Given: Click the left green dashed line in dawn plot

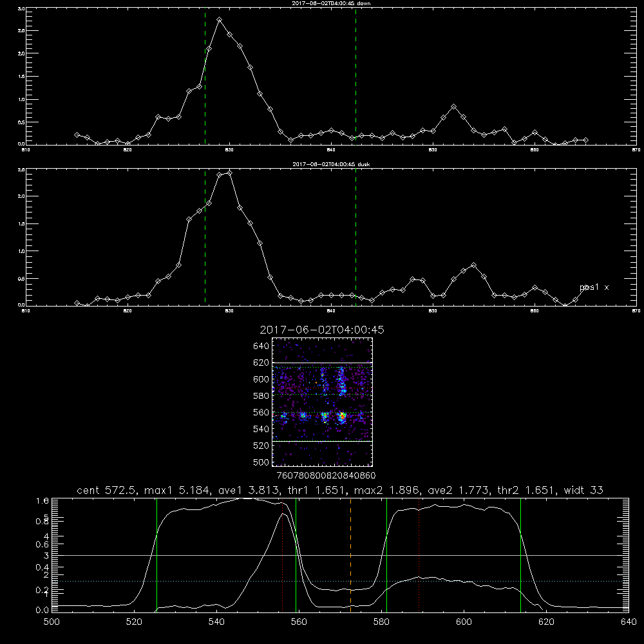Looking at the screenshot, I should (x=205, y=77).
